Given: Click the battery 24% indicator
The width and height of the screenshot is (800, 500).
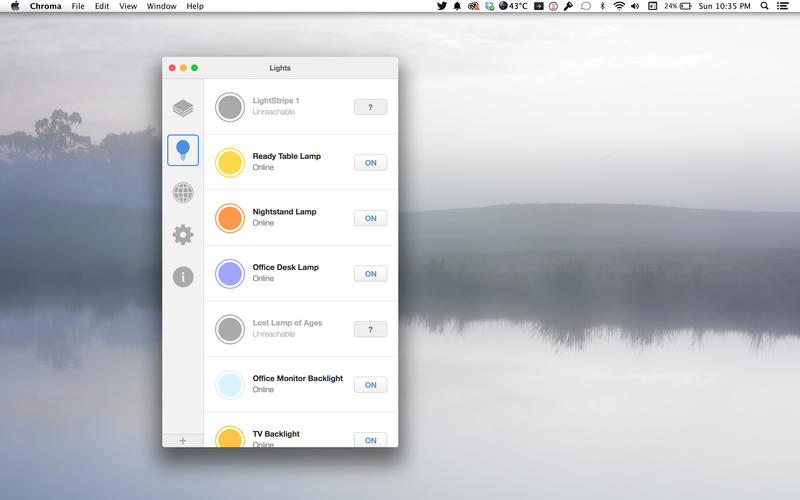Looking at the screenshot, I should pyautogui.click(x=678, y=6).
